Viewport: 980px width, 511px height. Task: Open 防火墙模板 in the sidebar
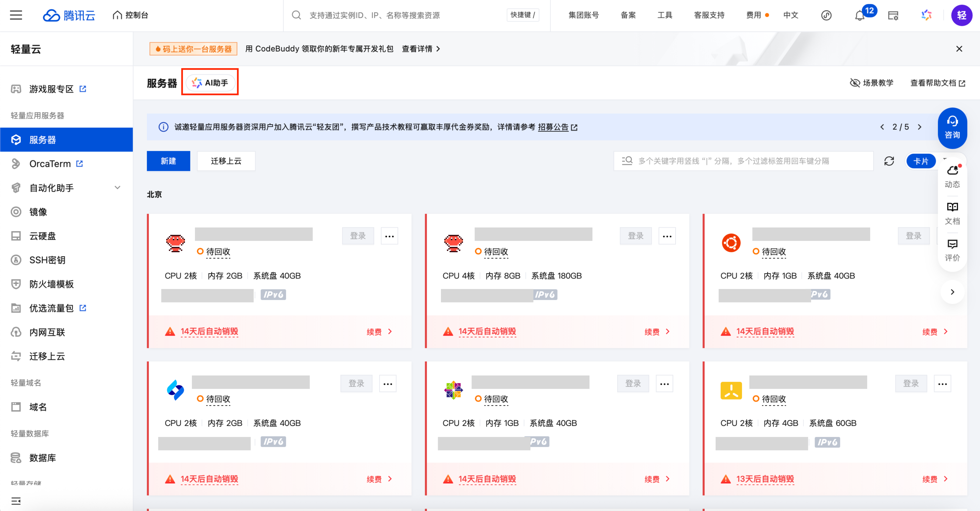[x=51, y=284]
